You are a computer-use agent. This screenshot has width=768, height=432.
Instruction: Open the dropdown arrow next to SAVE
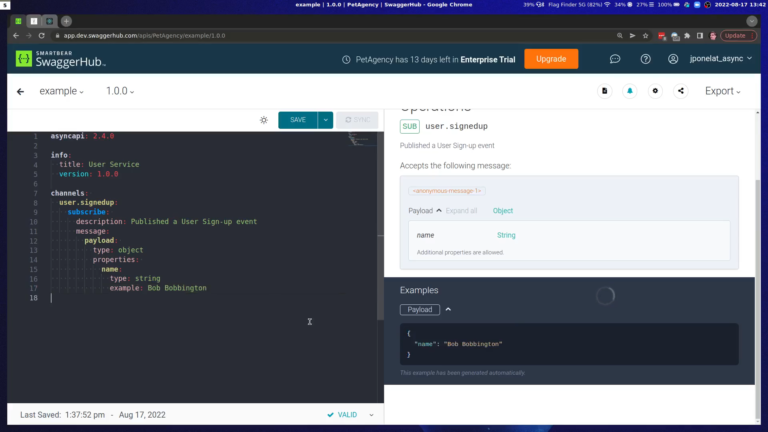[325, 120]
